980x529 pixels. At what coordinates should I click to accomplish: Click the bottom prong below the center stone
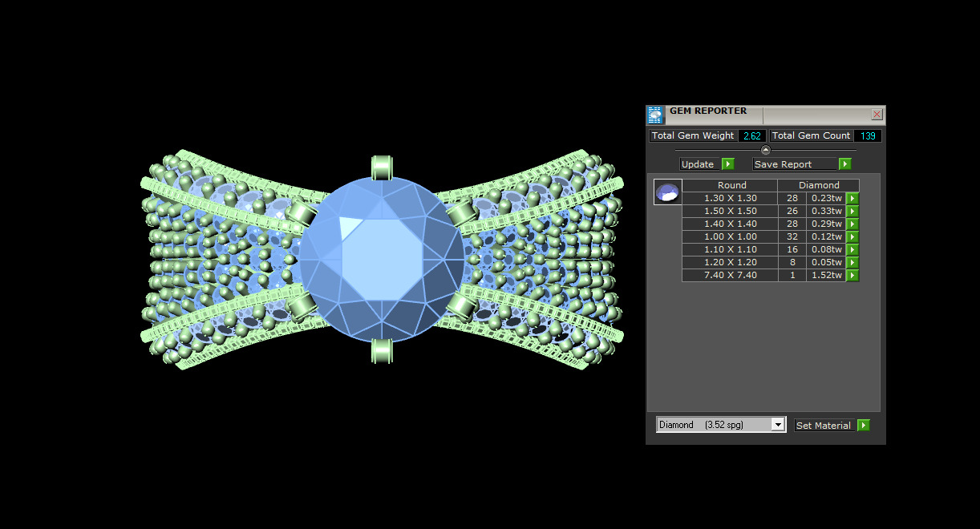click(383, 350)
